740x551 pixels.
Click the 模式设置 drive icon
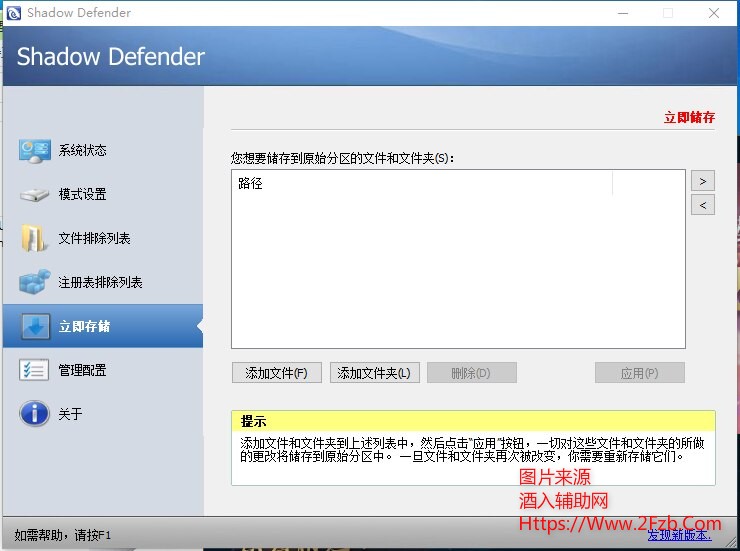[34, 194]
